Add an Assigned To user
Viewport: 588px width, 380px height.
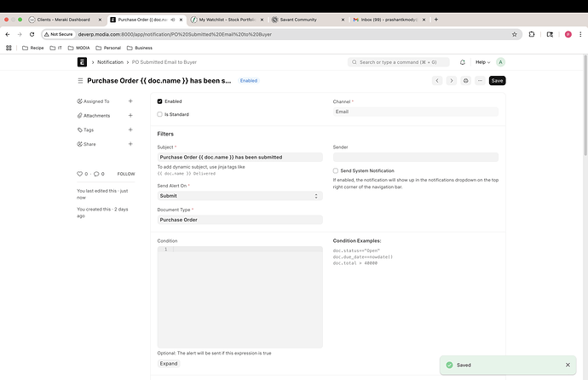pos(130,101)
